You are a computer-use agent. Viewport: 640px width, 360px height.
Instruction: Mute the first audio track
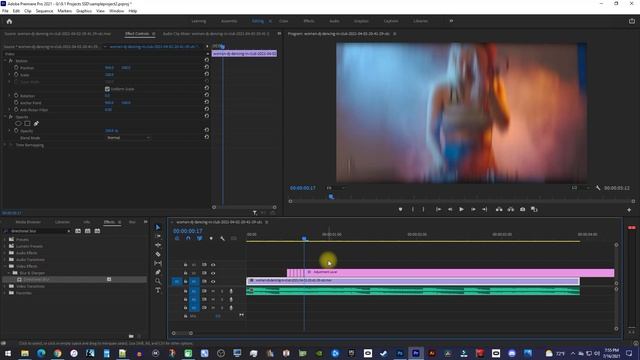213,291
